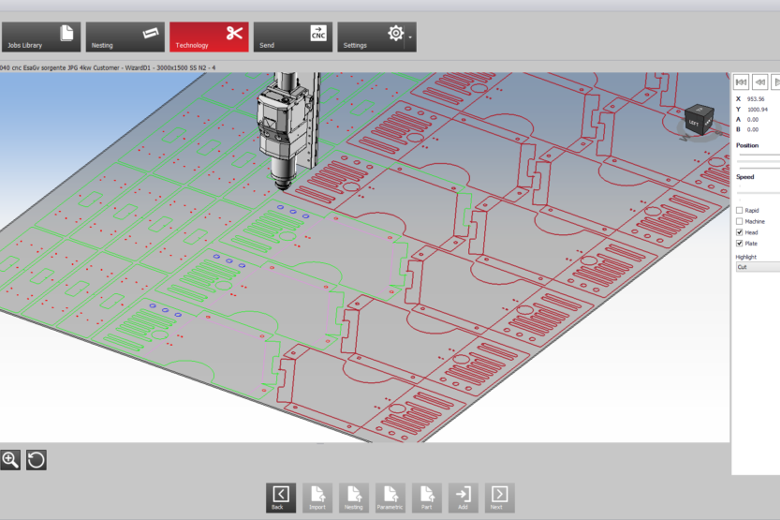Open the Highlight dropdown showing Cut
Screen dimensions: 780x520
click(x=757, y=267)
